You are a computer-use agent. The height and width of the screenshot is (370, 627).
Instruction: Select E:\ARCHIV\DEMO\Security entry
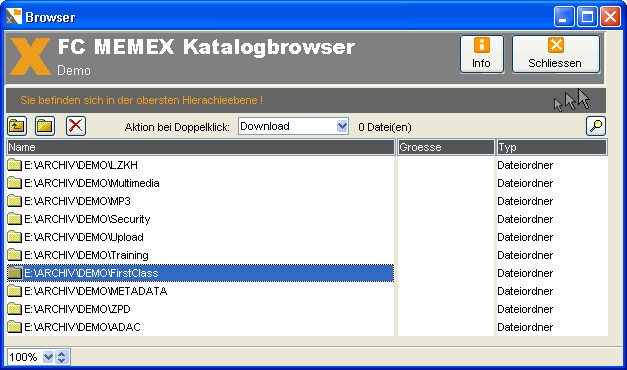(x=87, y=219)
